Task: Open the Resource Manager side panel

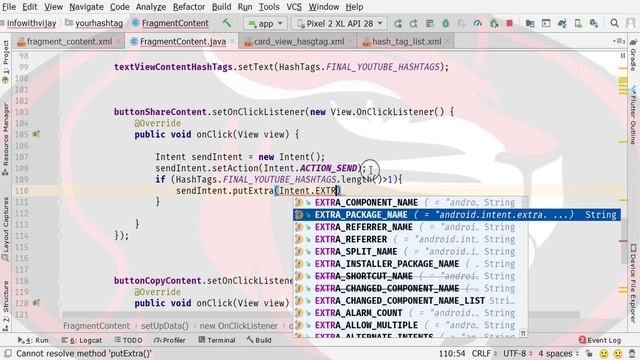Action: [x=5, y=139]
